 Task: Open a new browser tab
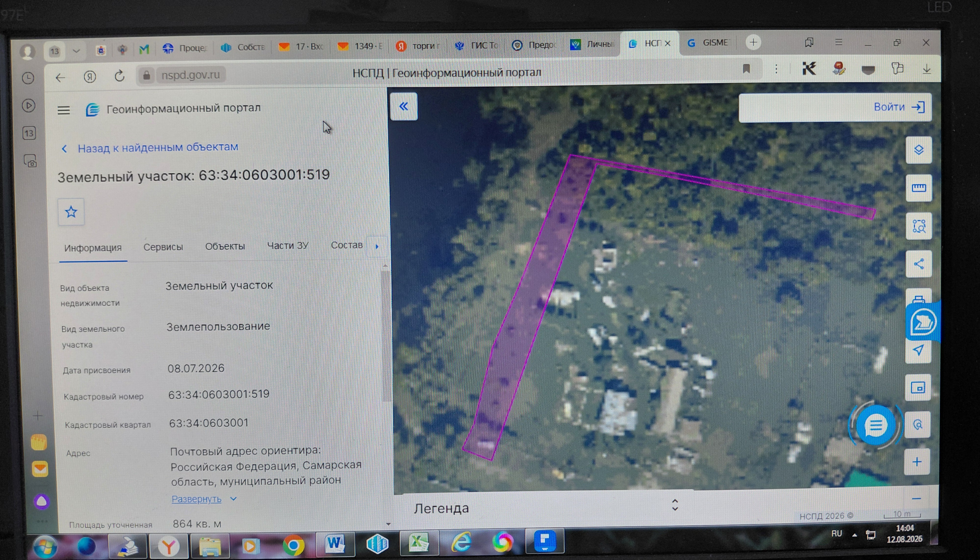(754, 42)
